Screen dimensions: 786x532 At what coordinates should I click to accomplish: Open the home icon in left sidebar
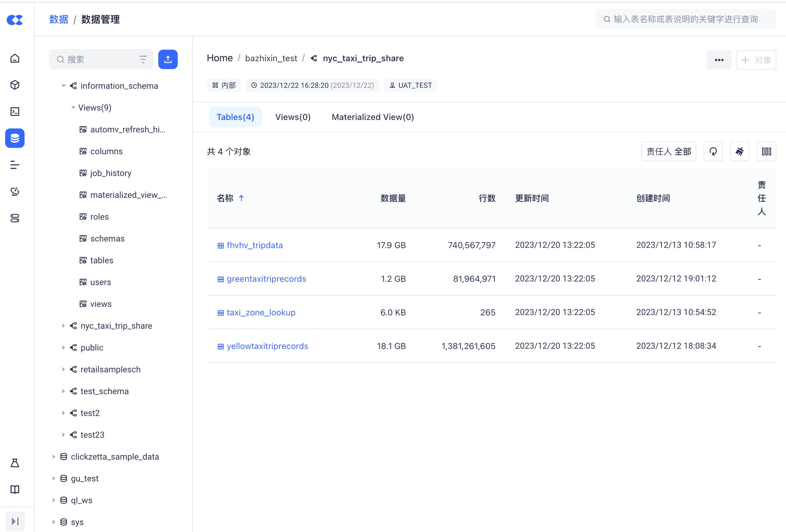click(x=15, y=58)
